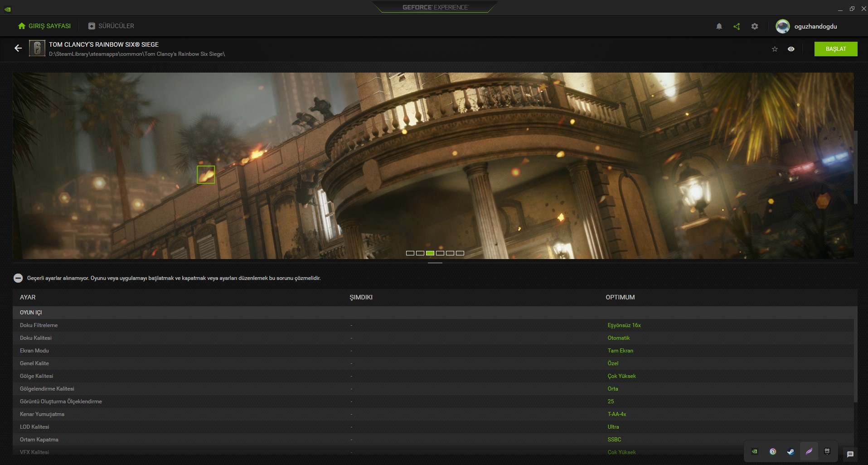The height and width of the screenshot is (465, 868).
Task: Click the warning minus icon beside the message
Action: pyautogui.click(x=18, y=278)
